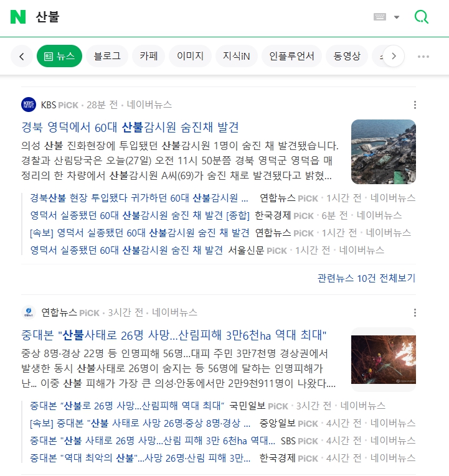Viewport: 449px width, 476px height.
Task: Open the three-dot more options in tab bar
Action: pos(423,57)
